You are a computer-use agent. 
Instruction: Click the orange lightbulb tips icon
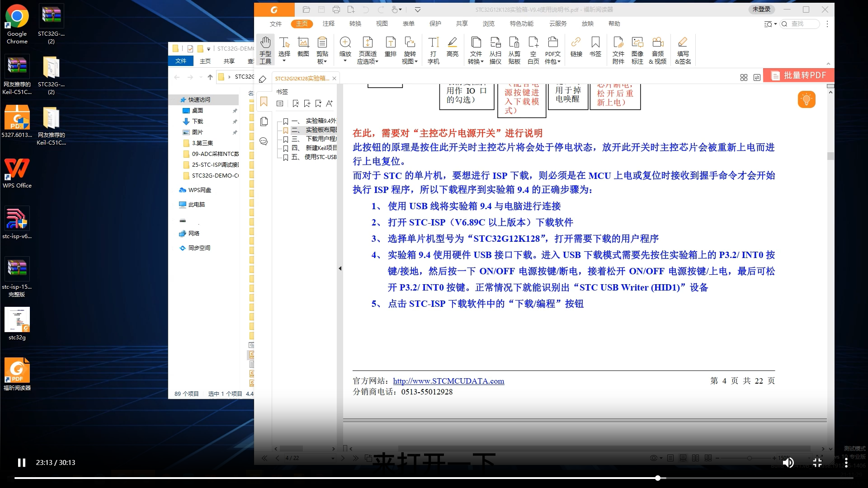807,99
